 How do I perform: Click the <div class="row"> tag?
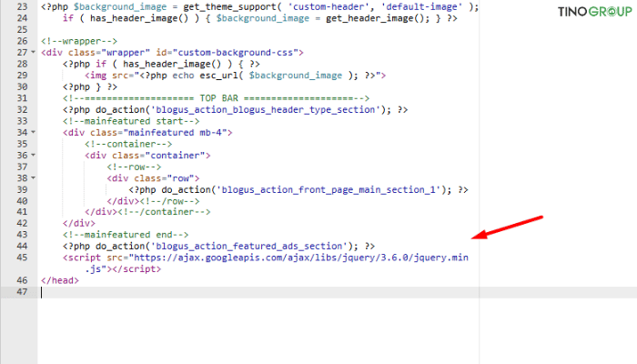point(153,178)
